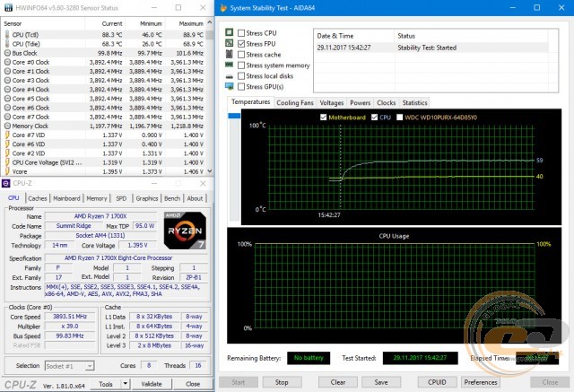
Task: Open the Memory tab in CPU-Z
Action: pos(97,198)
